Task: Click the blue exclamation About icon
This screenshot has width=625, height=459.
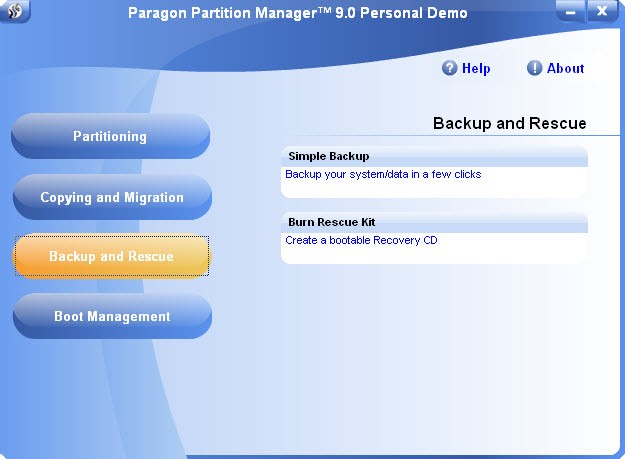Action: click(534, 68)
